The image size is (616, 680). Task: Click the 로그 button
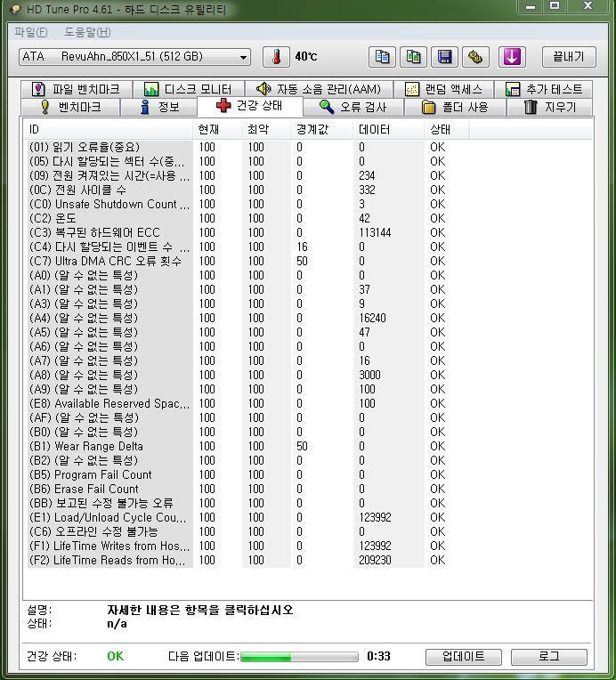[x=548, y=657]
